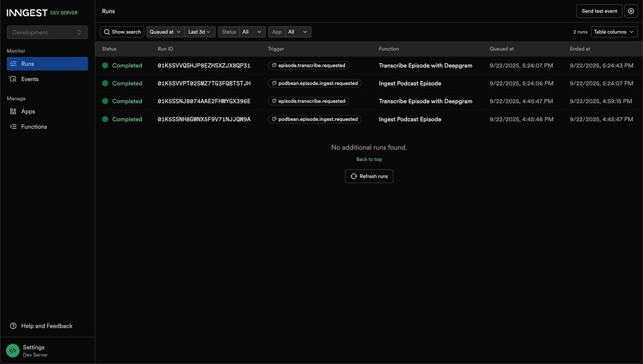The width and height of the screenshot is (643, 364).
Task: Open the settings gear icon beside Send test event
Action: tap(631, 11)
